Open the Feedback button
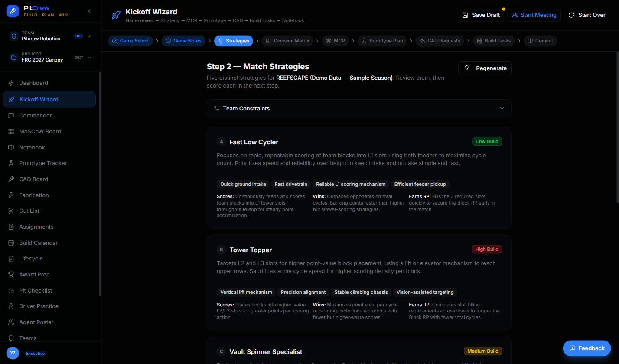619x364 pixels. coord(587,348)
